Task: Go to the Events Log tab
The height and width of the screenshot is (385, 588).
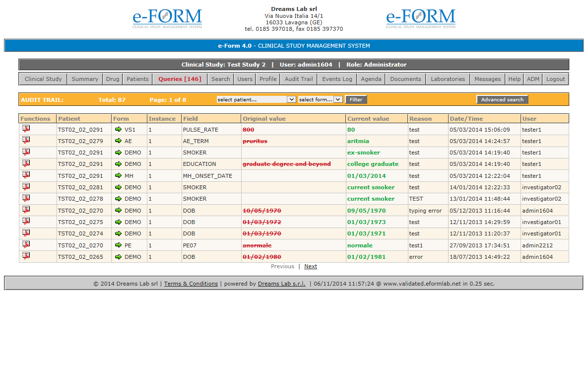Action: [337, 79]
